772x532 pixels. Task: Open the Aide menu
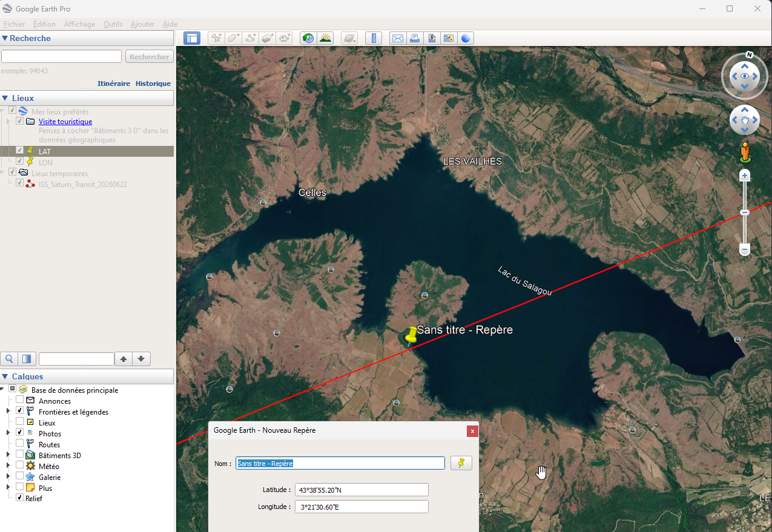[x=170, y=24]
